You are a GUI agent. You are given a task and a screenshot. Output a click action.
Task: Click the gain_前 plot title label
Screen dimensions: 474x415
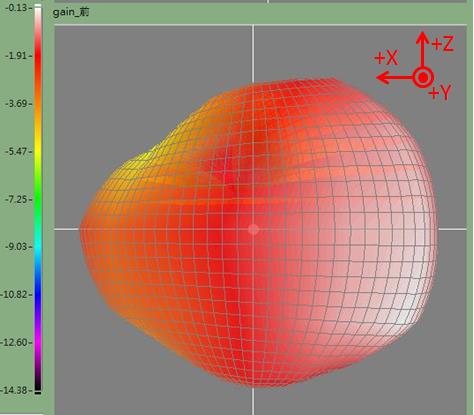coord(71,12)
